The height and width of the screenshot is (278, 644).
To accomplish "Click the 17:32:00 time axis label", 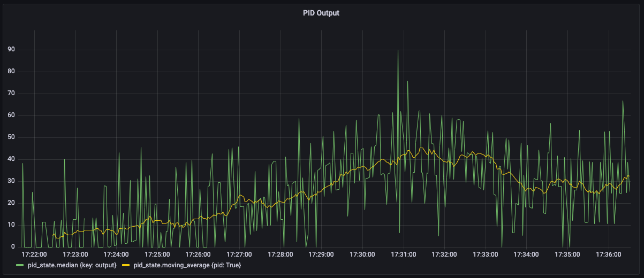I will click(x=445, y=254).
